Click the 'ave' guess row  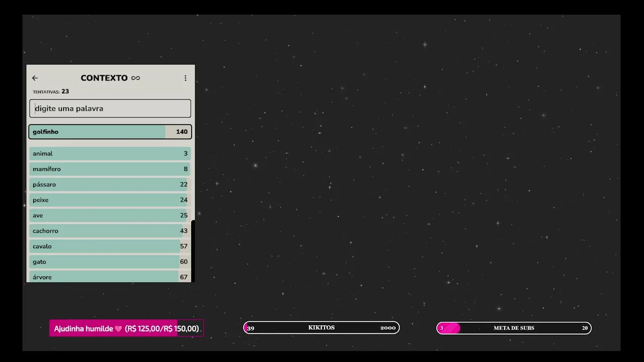110,215
